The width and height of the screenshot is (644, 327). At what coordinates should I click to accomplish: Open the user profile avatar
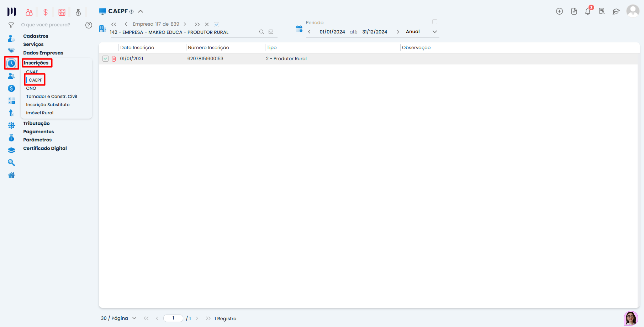coord(633,11)
